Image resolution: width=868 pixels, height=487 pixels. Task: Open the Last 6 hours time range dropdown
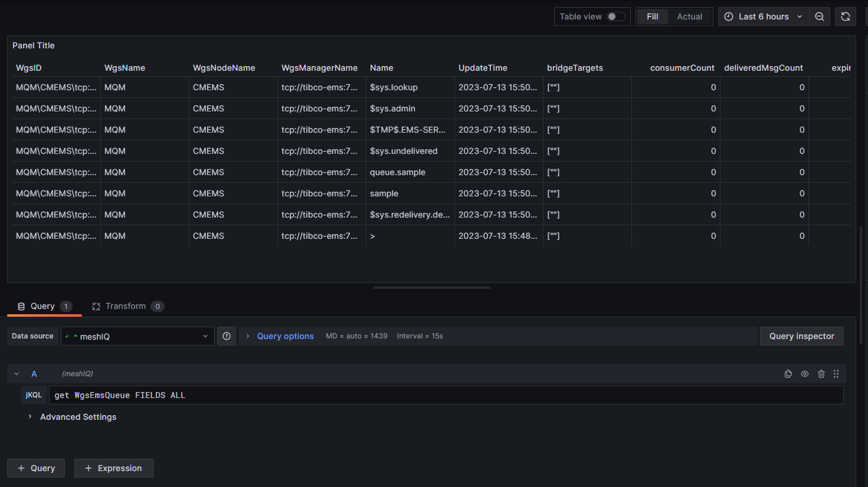coord(764,17)
